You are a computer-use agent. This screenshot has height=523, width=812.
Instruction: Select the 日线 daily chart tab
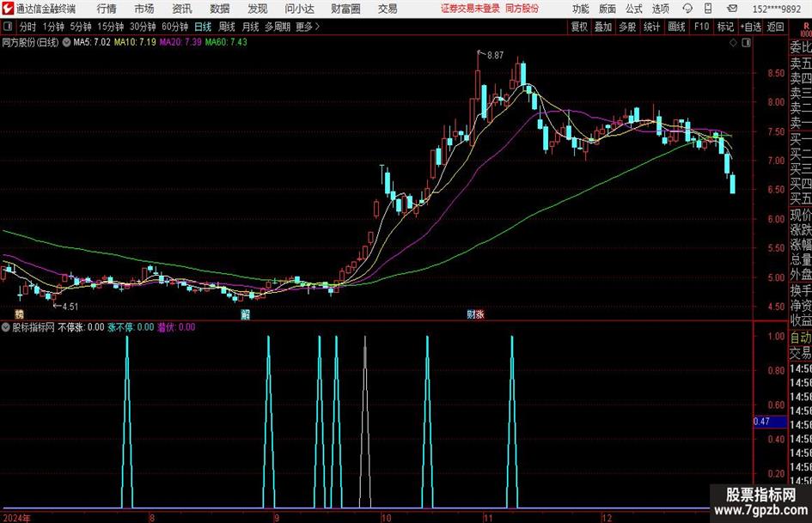(x=203, y=27)
